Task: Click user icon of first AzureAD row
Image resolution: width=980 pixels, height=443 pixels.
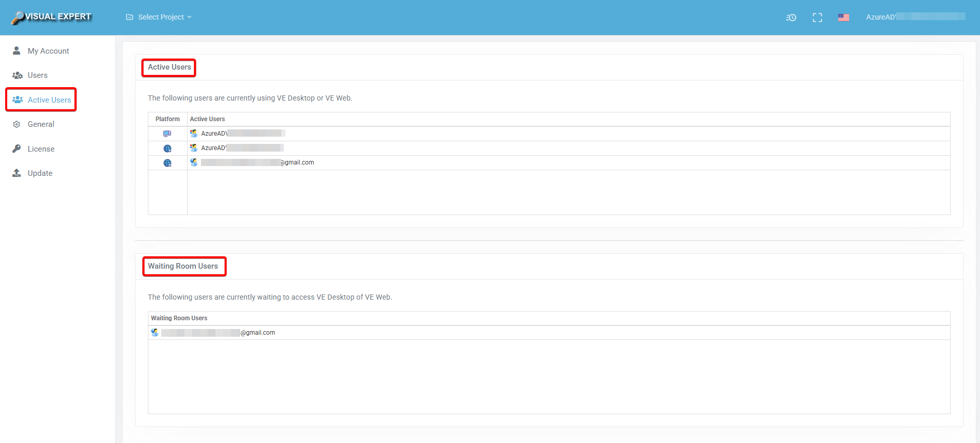Action: pyautogui.click(x=194, y=134)
